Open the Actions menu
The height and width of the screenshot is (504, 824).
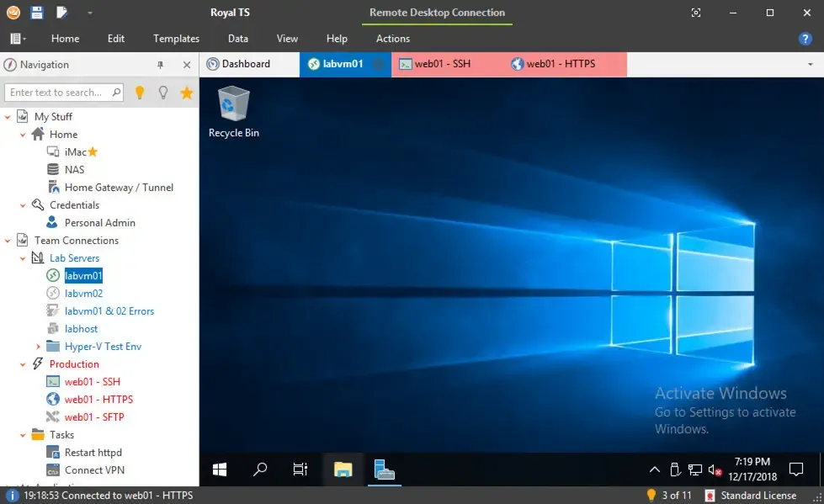pos(392,38)
